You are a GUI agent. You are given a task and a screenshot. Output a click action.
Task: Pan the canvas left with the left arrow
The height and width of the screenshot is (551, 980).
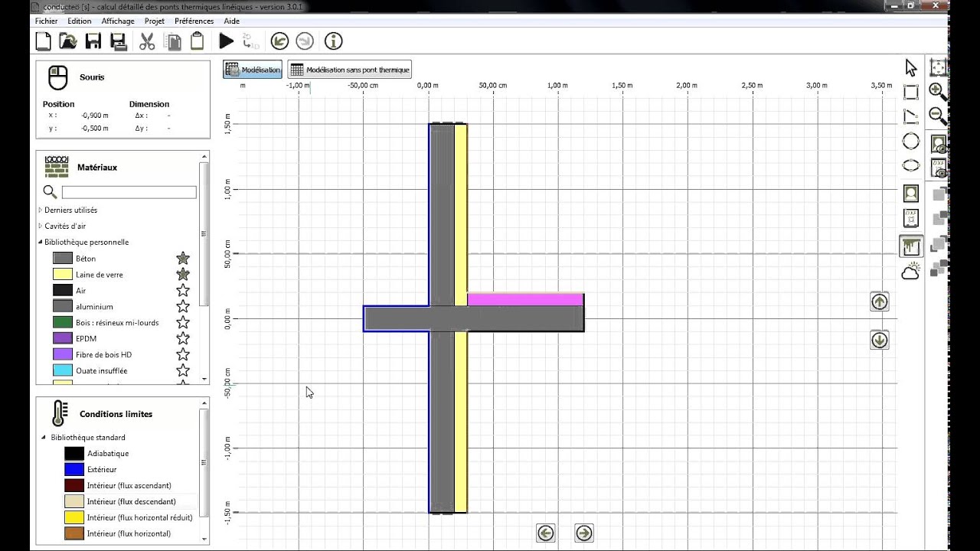tap(545, 533)
